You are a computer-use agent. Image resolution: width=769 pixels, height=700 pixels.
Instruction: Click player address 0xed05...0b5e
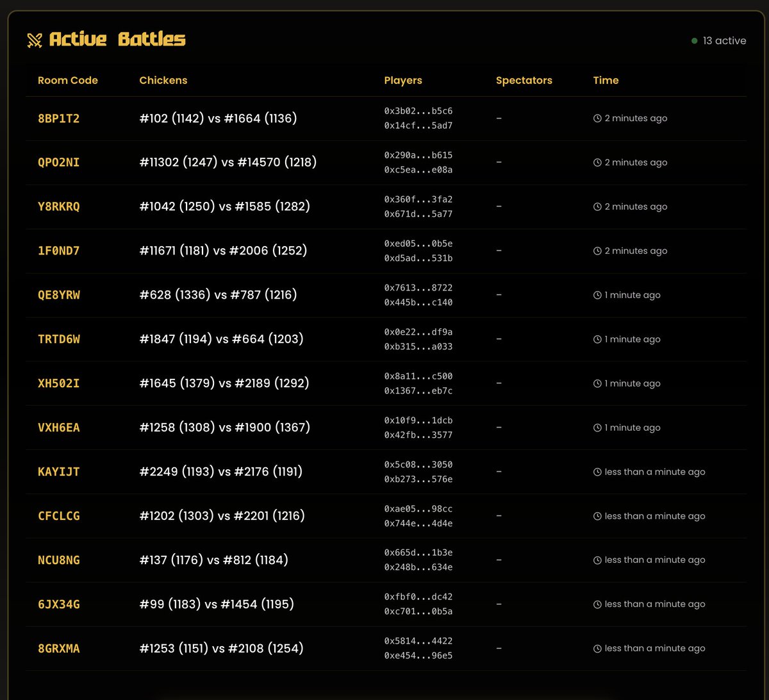(x=418, y=244)
